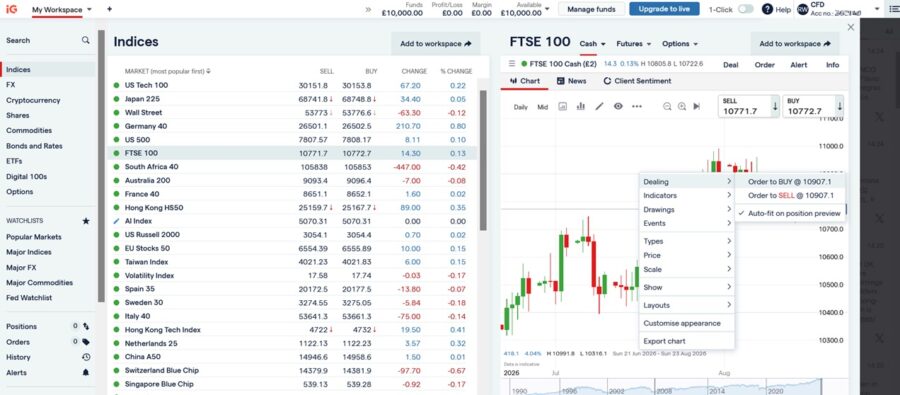Jump to latest candle icon
Viewport: 900px width, 395px height.
coord(697,106)
